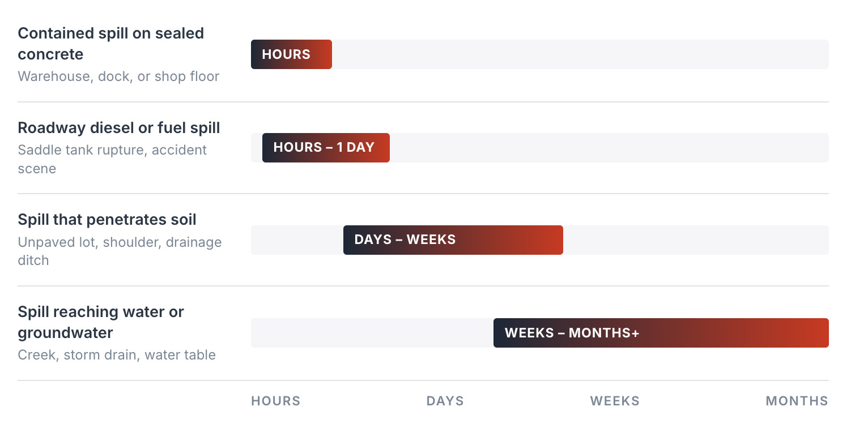Click the DAYS – WEEKS bar
868x428 pixels.
tap(453, 240)
